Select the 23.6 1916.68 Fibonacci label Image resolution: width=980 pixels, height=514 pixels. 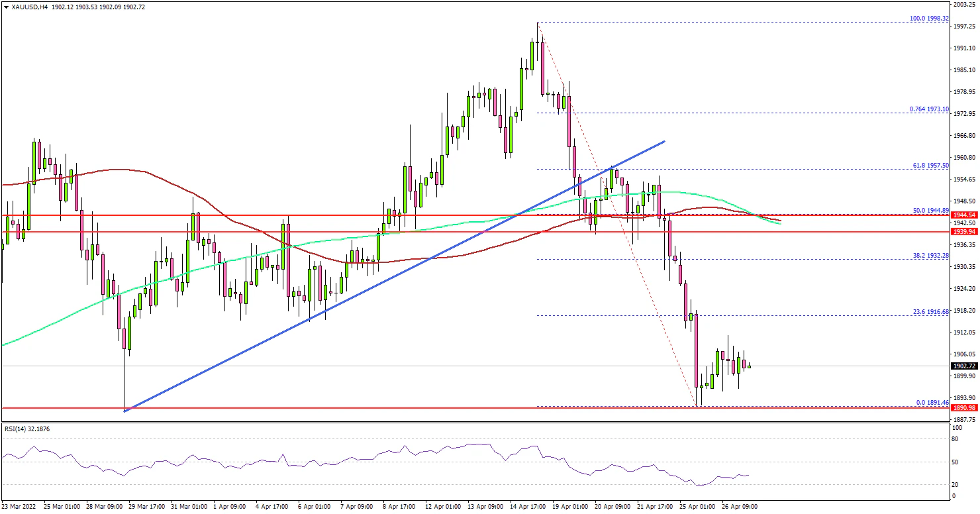[931, 312]
